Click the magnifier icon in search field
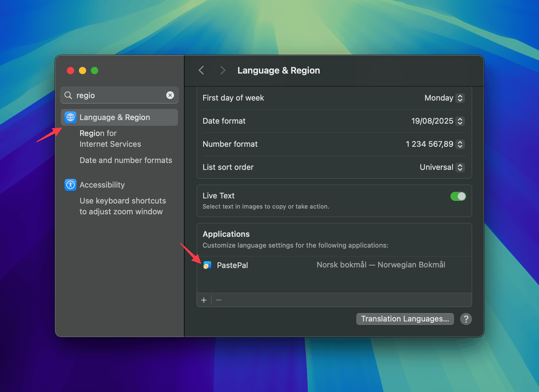This screenshot has height=392, width=539. coord(68,95)
